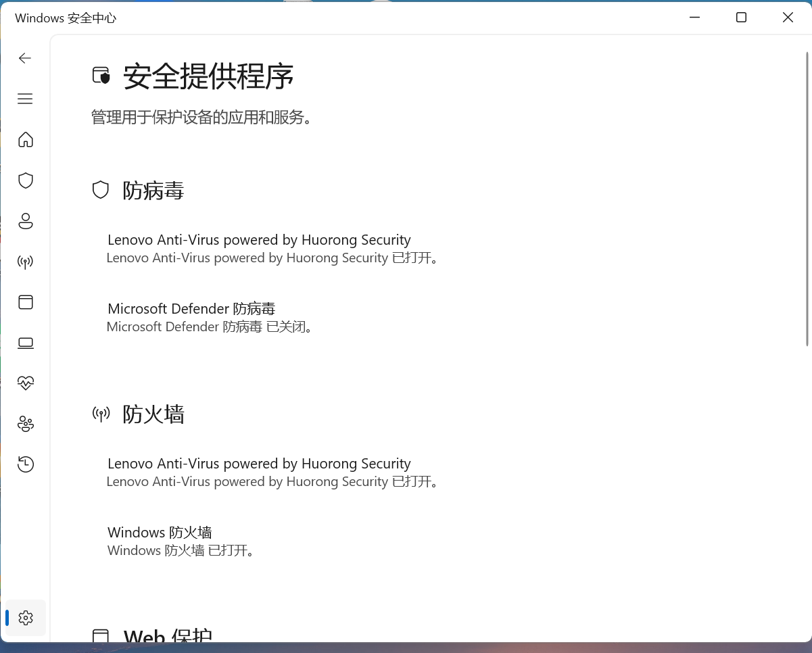Minimize the Windows 安全中心 window
812x653 pixels.
tap(695, 18)
